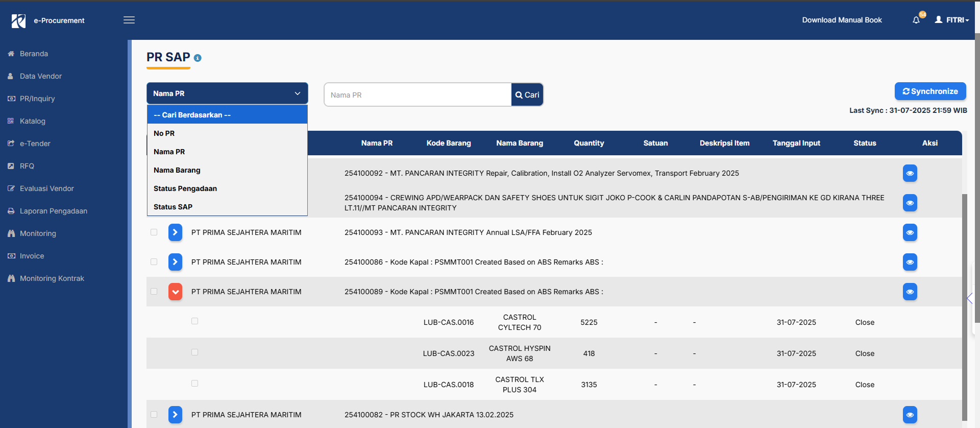Choose Status Pengadaan from dropdown list
Image resolution: width=980 pixels, height=428 pixels.
tap(185, 188)
